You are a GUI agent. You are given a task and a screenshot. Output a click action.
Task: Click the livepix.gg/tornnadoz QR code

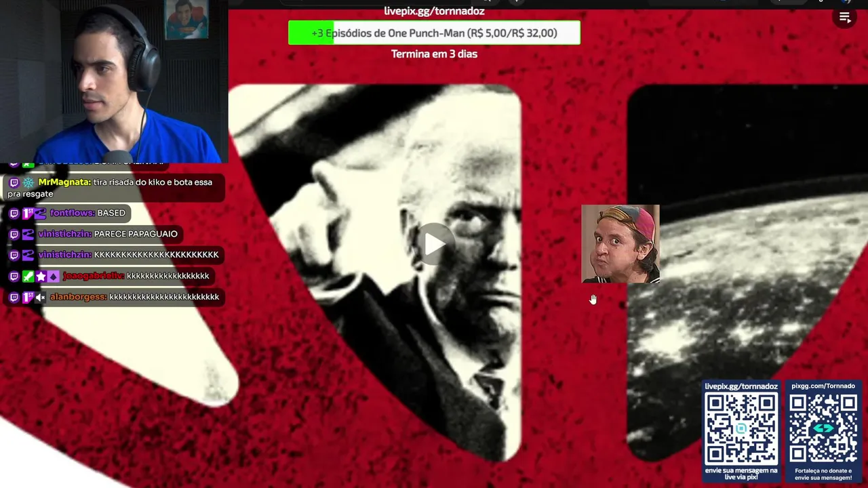point(741,428)
